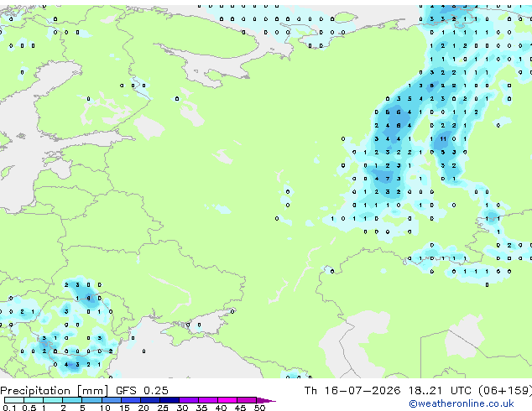
Task: Pick the legend swatch between 15 and 20
Action: [x=131, y=400]
